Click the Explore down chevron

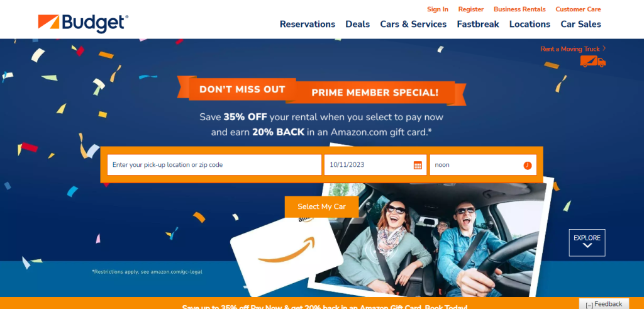587,245
